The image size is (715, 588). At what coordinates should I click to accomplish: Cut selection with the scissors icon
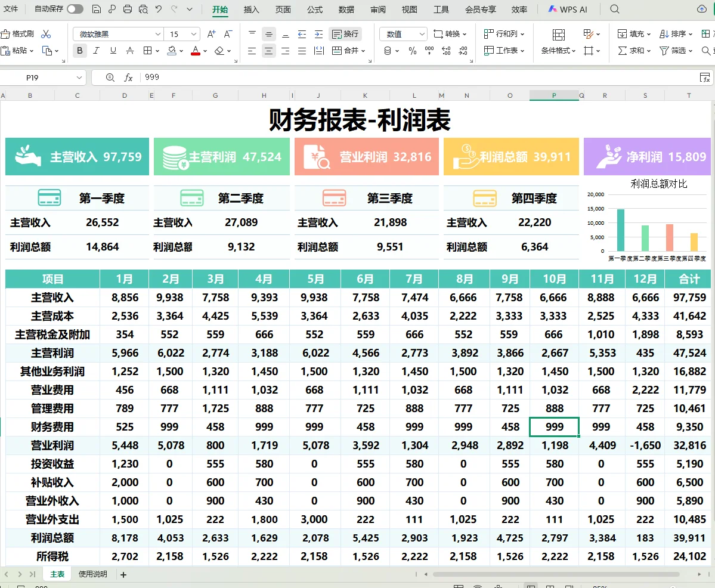46,34
